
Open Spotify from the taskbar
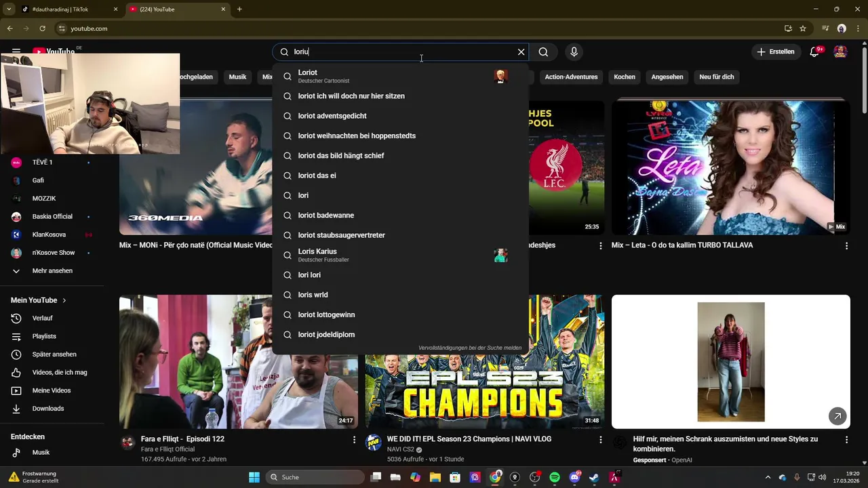[555, 477]
